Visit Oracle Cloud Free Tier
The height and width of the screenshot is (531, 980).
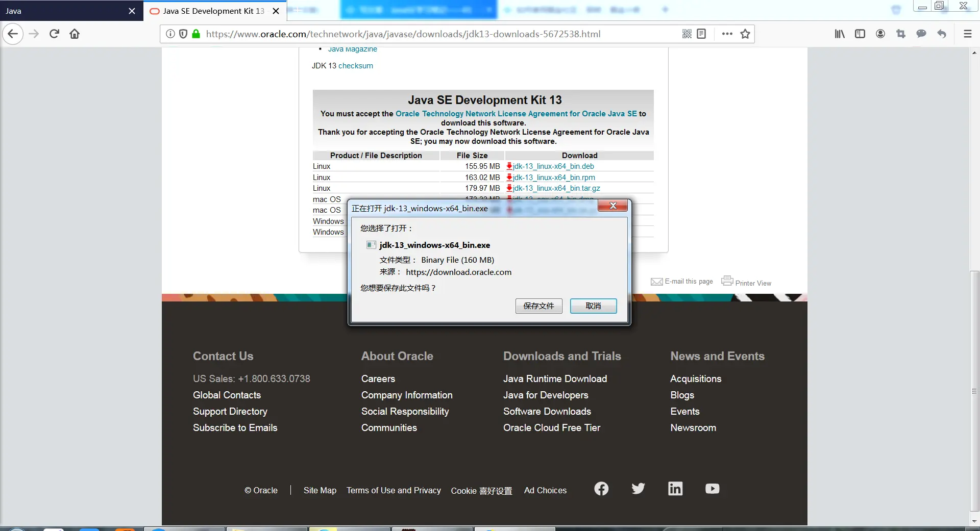[552, 428]
